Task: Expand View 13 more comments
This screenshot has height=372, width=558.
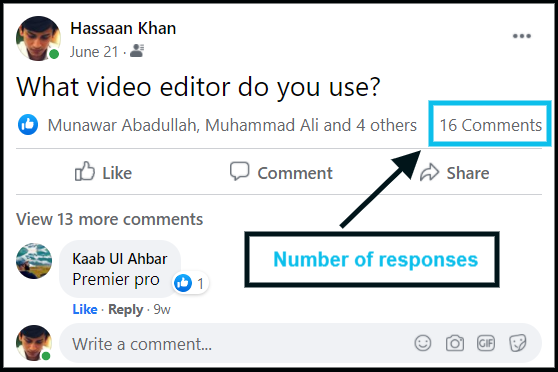Action: (x=110, y=219)
